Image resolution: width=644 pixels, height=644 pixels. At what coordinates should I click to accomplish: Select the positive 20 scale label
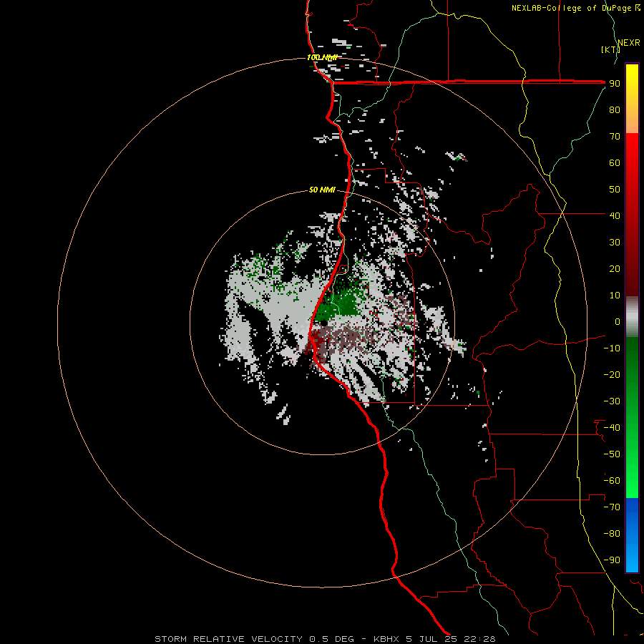[615, 268]
